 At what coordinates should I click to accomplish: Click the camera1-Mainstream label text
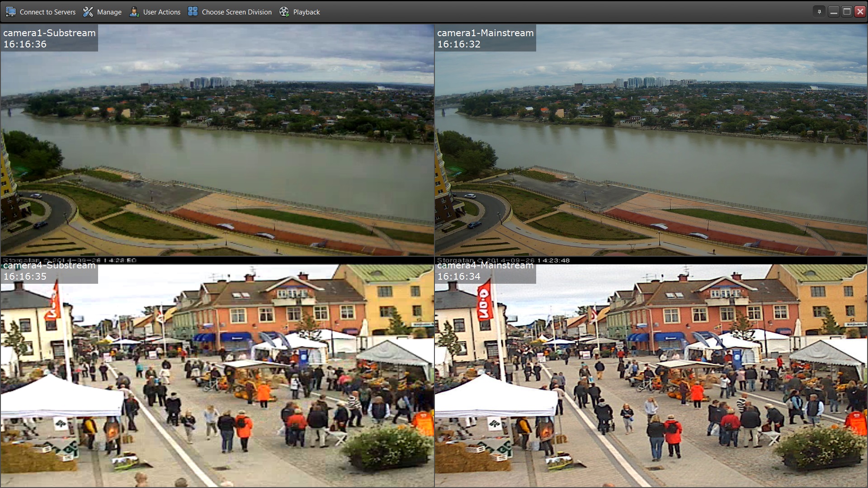point(486,33)
